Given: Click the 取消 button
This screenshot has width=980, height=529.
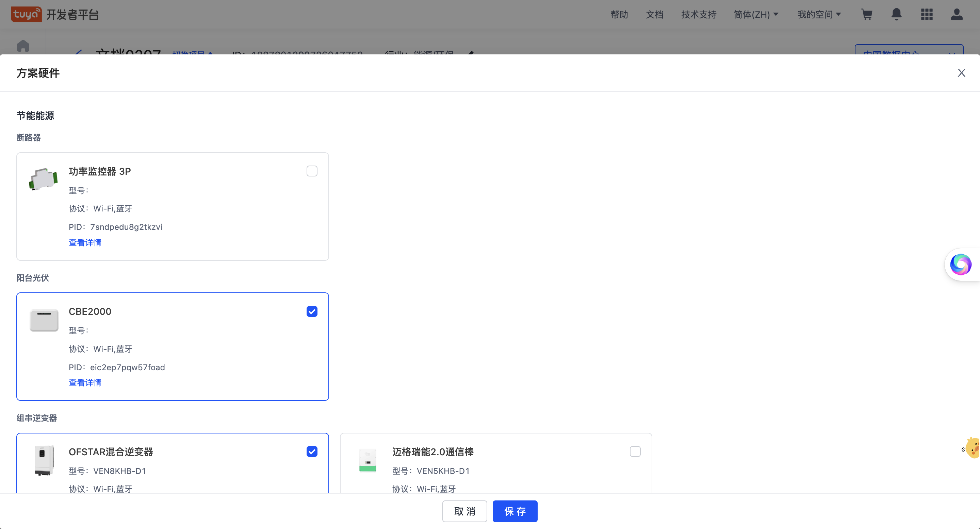Looking at the screenshot, I should (464, 511).
